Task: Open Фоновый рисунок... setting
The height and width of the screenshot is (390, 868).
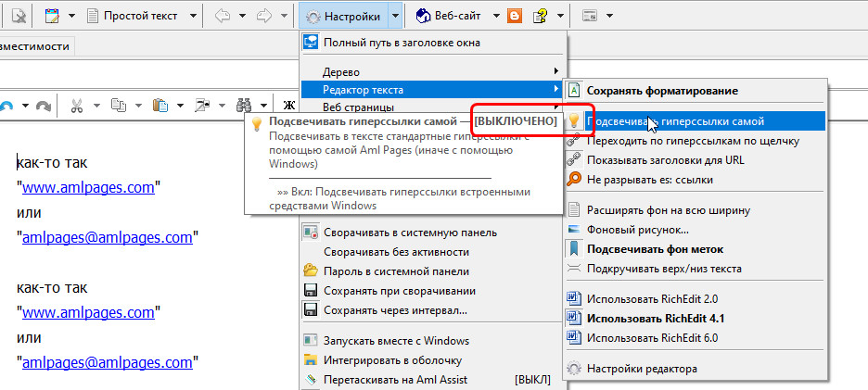Action: pos(696,230)
